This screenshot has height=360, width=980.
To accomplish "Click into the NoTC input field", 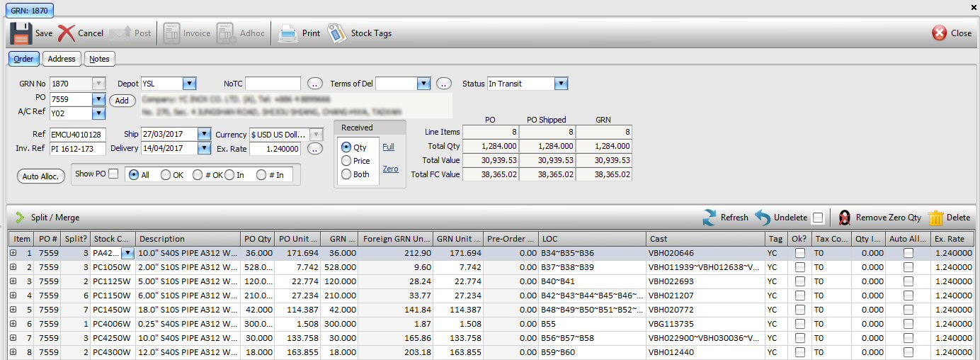I will click(273, 84).
